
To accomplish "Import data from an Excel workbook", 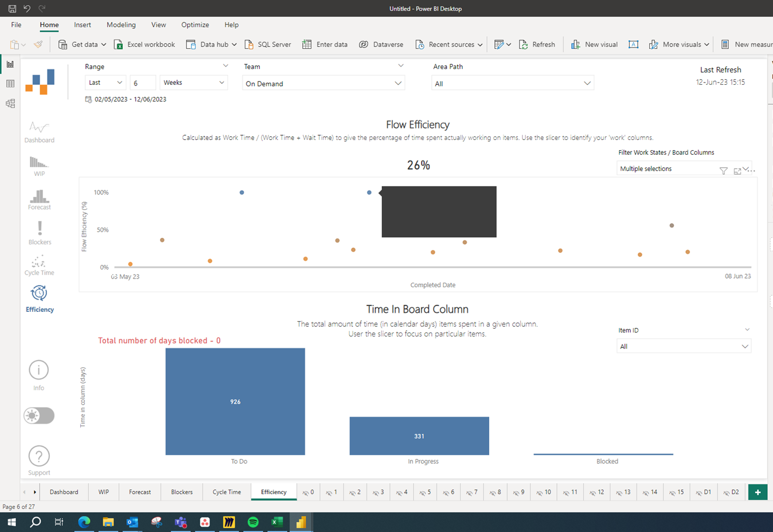I will coord(144,44).
